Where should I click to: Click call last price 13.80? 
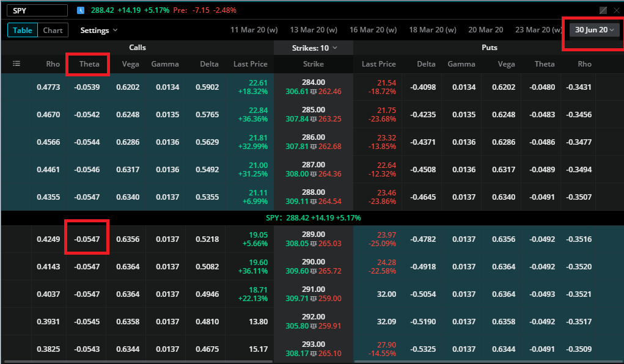[258, 321]
